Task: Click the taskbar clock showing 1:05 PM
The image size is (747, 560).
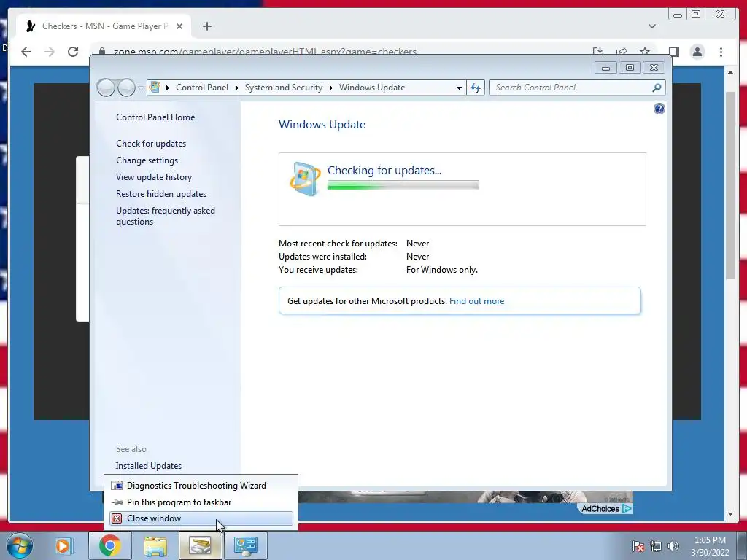Action: point(710,546)
